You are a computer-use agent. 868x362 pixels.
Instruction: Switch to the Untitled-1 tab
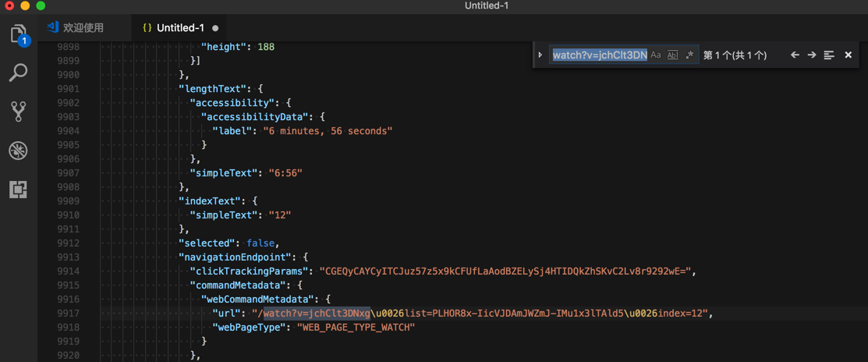tap(180, 27)
